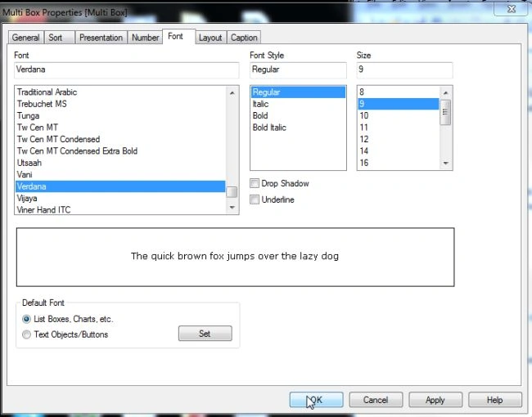Click font list scroll up arrow
The image size is (532, 417).
232,93
